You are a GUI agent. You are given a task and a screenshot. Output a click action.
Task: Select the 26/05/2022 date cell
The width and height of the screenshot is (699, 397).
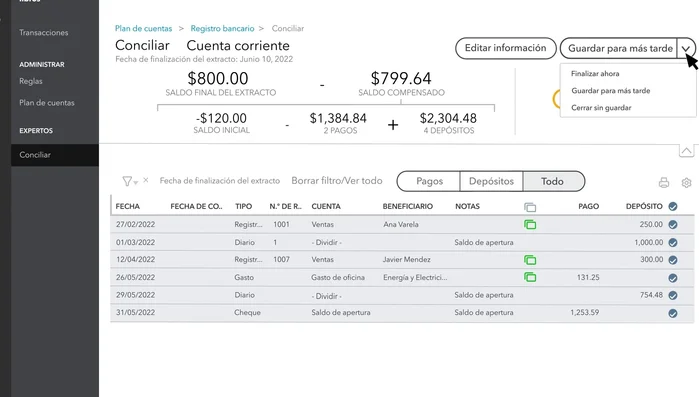(x=136, y=277)
